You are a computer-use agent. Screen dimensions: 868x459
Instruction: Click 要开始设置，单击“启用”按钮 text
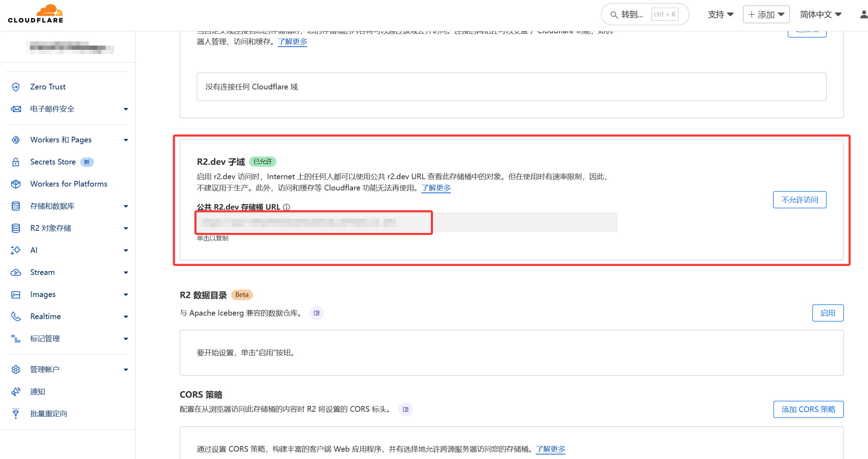tap(247, 352)
